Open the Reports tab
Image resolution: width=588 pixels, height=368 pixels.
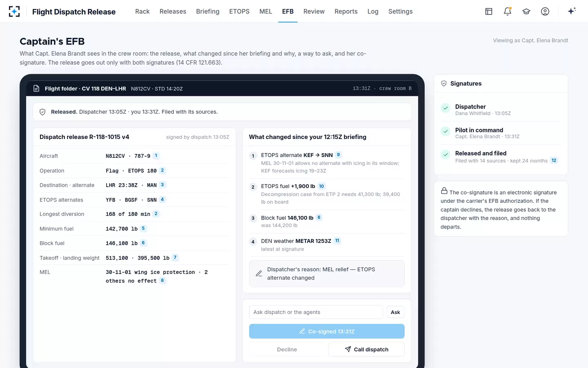click(x=346, y=11)
